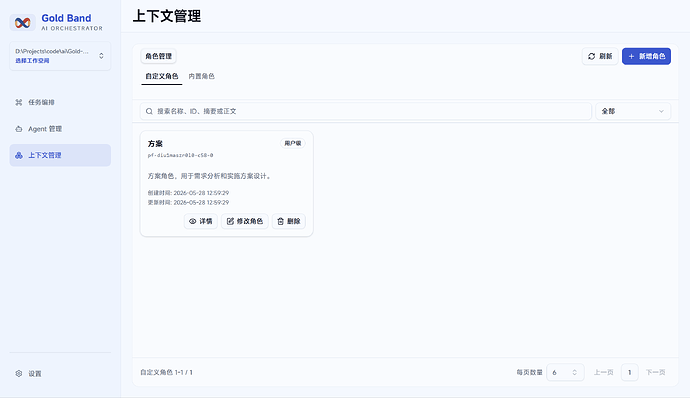
Task: Click the plus icon in 新增角色
Action: point(631,56)
